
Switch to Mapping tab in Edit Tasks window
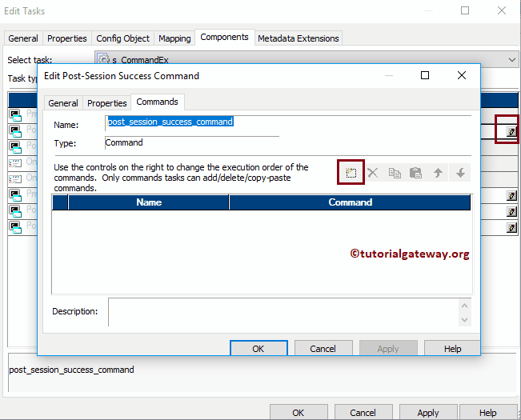(x=174, y=38)
